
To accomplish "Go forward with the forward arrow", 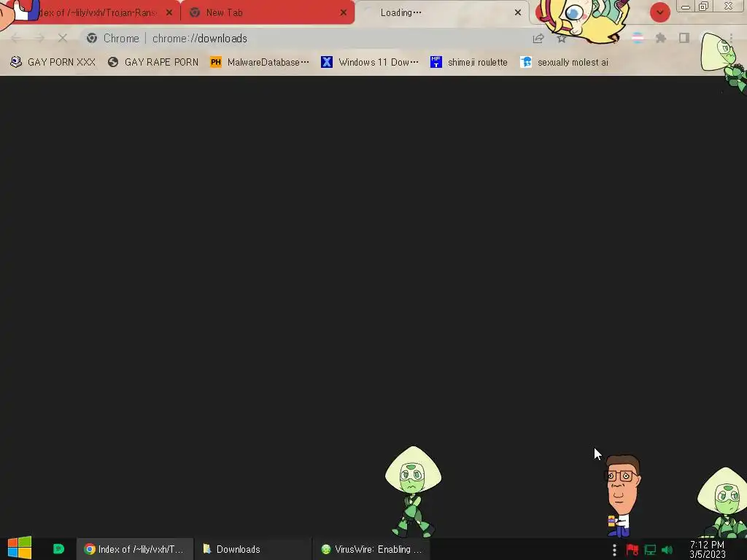I will (x=39, y=38).
